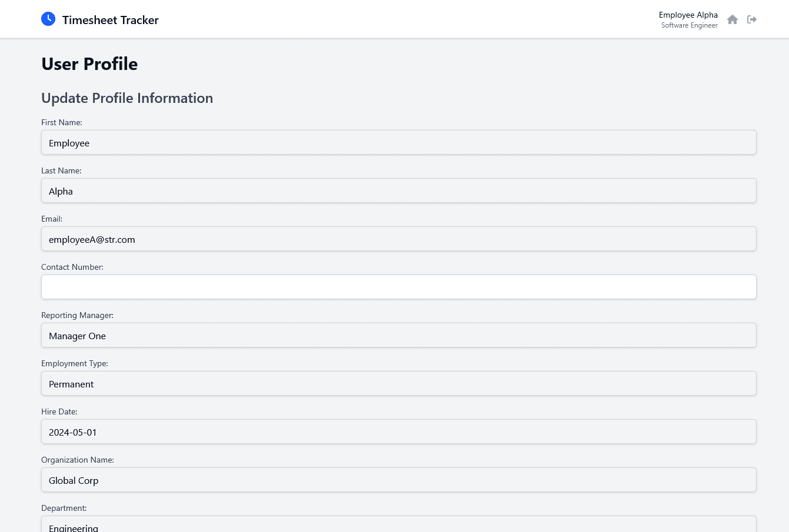The width and height of the screenshot is (789, 532).
Task: Click the blue clock logo icon
Action: [48, 18]
